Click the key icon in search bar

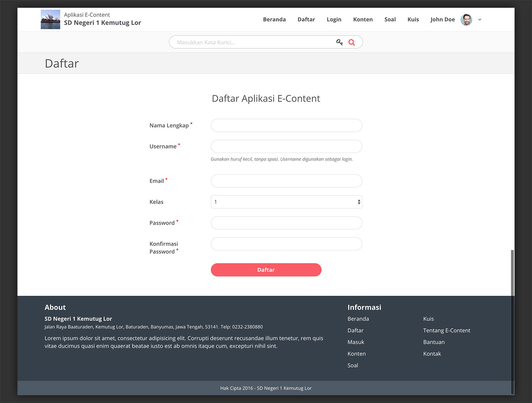pos(339,42)
